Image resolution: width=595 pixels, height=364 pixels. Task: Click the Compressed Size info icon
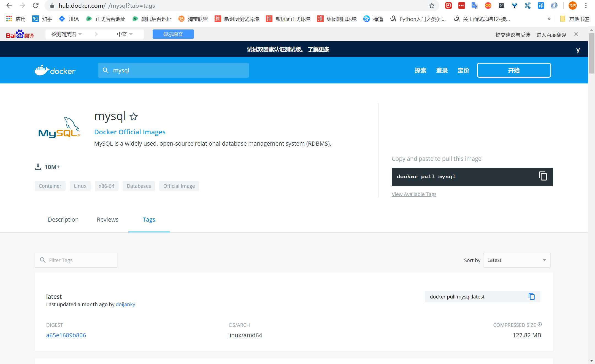pyautogui.click(x=540, y=324)
